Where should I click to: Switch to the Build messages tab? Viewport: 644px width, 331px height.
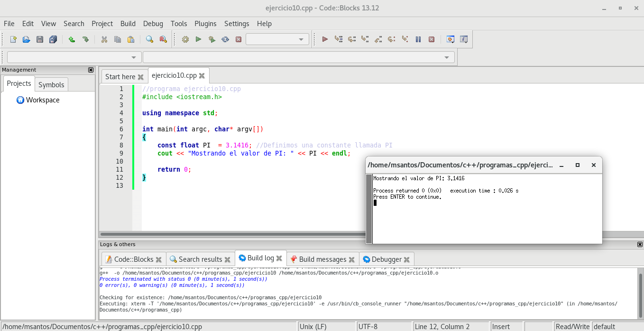[x=322, y=259]
